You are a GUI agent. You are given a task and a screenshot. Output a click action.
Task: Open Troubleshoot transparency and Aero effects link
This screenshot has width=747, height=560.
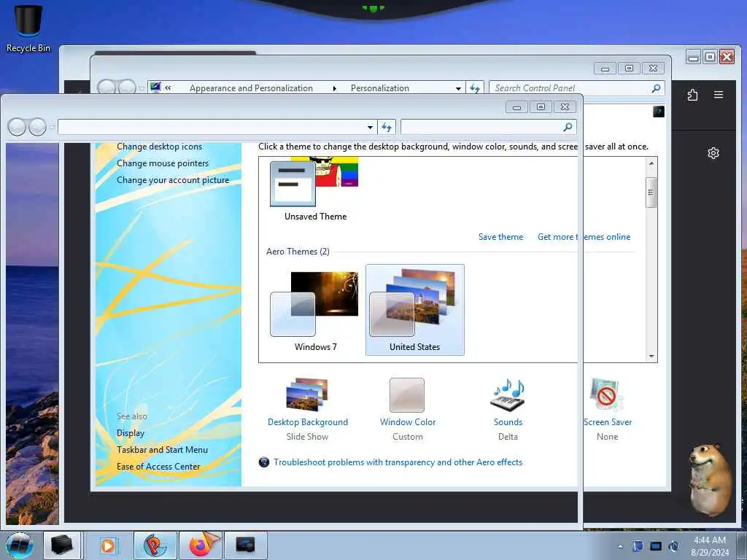click(x=398, y=462)
